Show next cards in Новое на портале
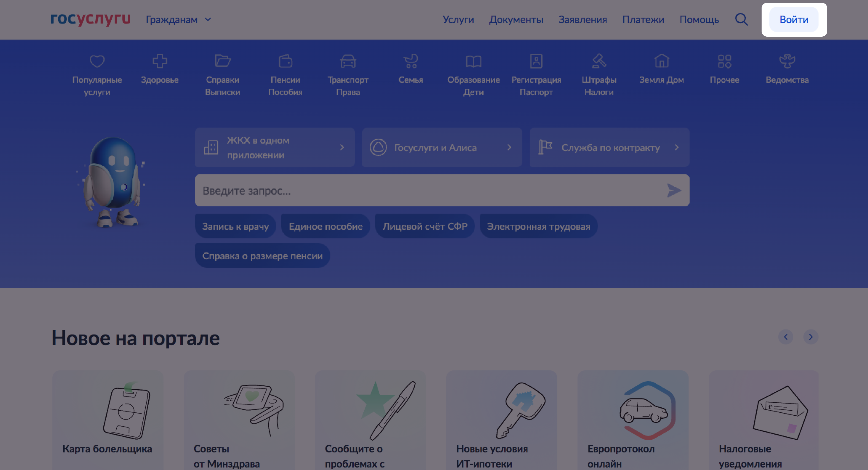868x470 pixels. 811,337
